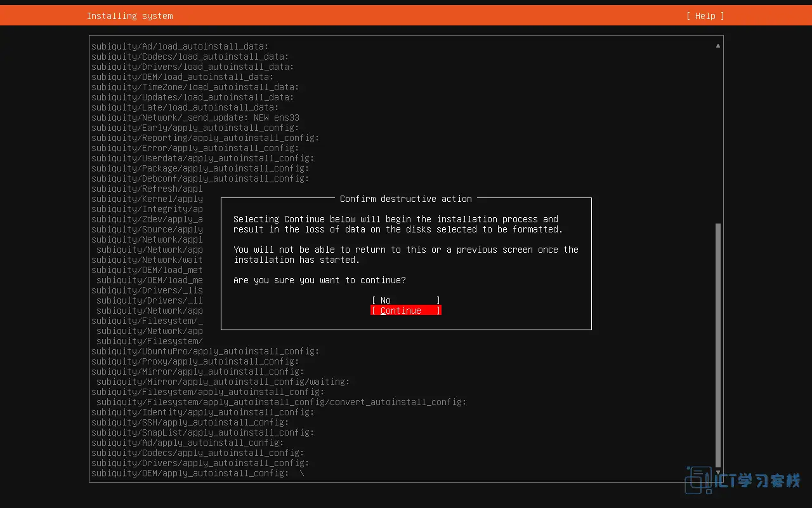Image resolution: width=812 pixels, height=508 pixels.
Task: Select log line "subiquity/Debconf/apply_autoinstall_config:"
Action: (200, 178)
